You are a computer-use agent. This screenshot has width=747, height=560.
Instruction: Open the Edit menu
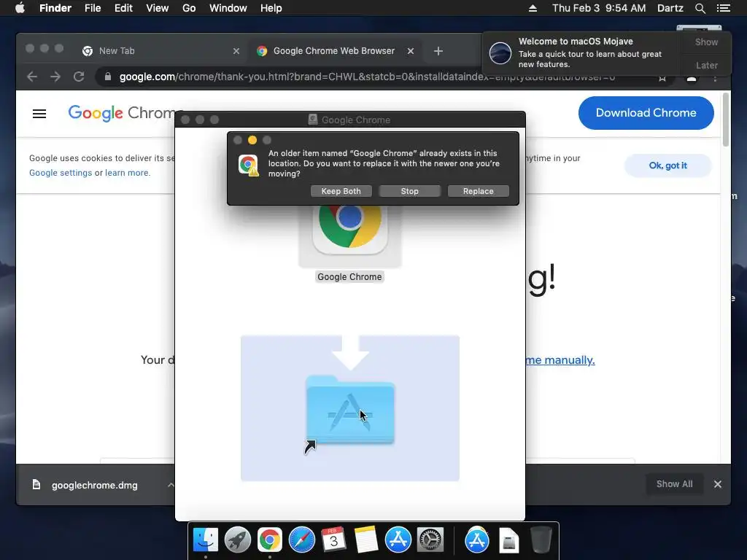coord(123,8)
